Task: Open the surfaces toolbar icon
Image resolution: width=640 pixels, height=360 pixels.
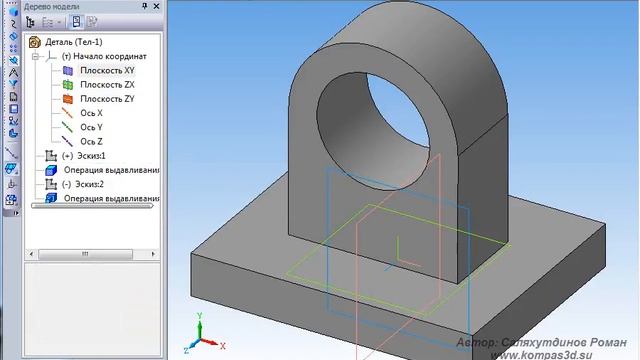Action: click(13, 36)
